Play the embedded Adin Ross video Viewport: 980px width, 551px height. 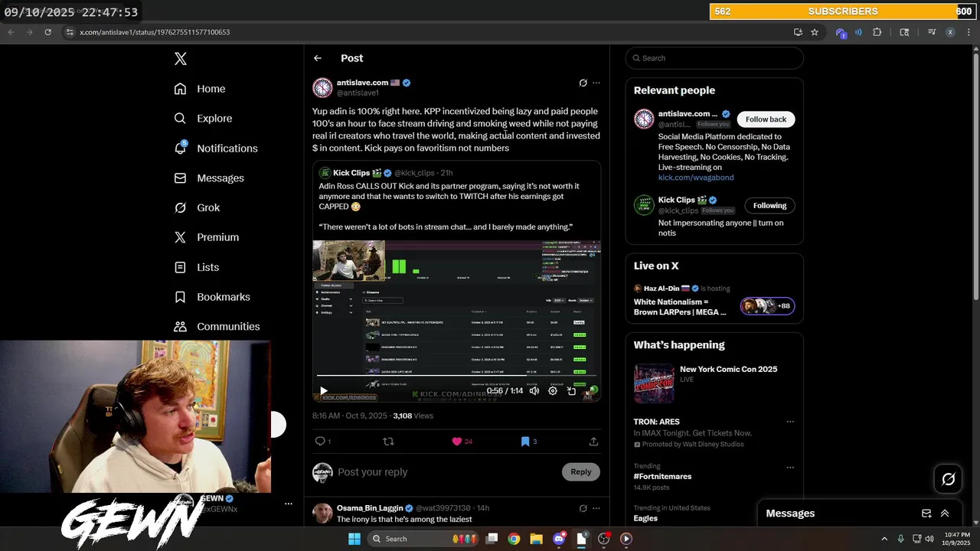point(323,390)
